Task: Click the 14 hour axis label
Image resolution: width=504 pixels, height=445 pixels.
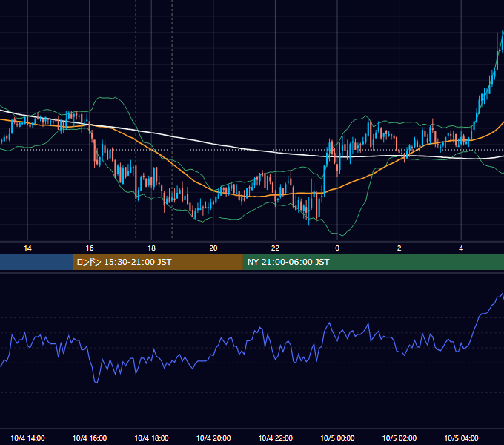Action: click(x=27, y=248)
